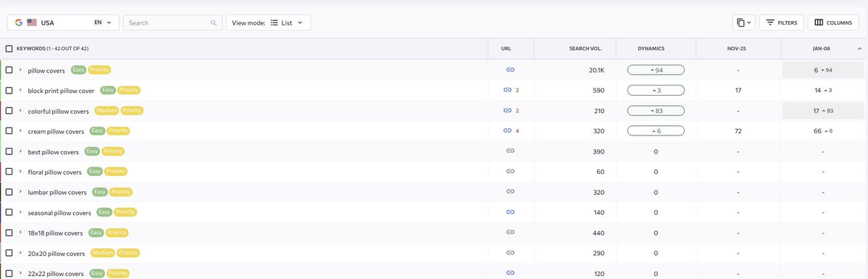Click URL link icon for 18x18 pillow covers

pos(510,233)
